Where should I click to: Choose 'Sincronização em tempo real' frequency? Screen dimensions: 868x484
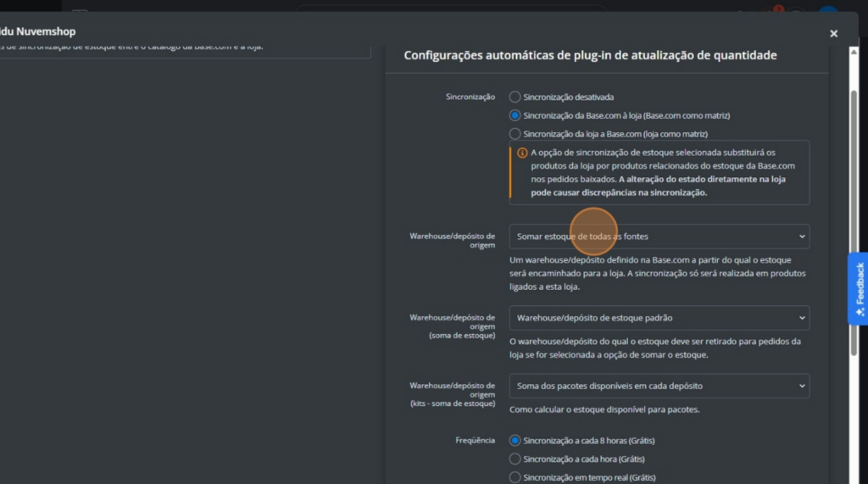point(515,477)
